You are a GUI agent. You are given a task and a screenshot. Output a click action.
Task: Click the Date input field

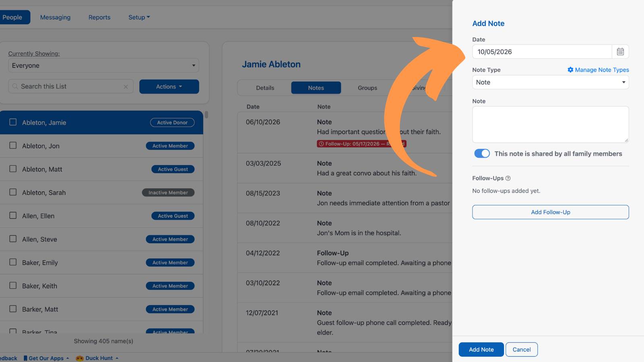(x=542, y=51)
